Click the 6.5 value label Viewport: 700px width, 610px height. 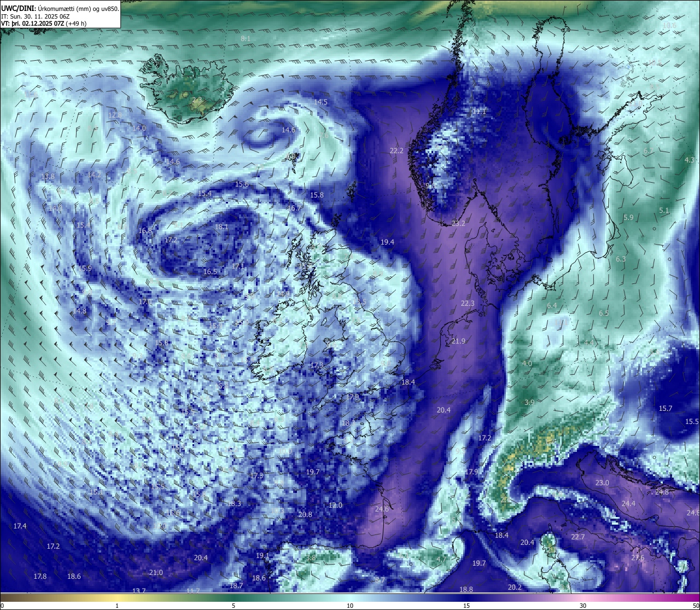[x=604, y=313]
